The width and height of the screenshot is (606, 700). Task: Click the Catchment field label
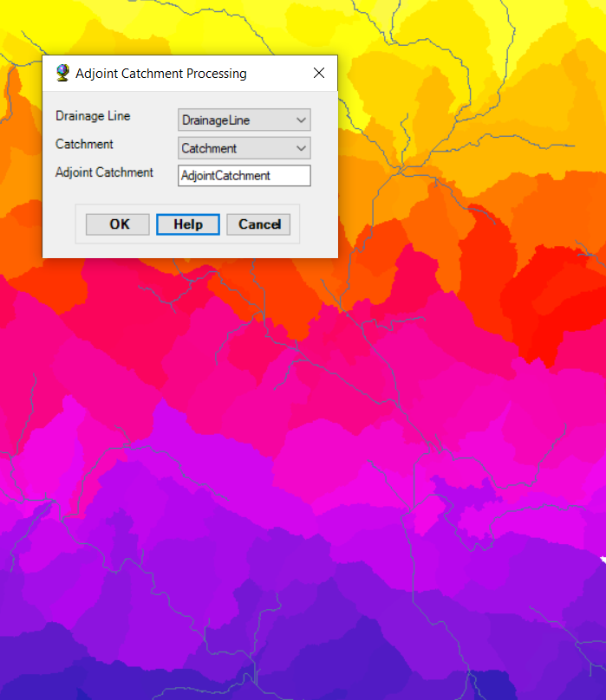84,144
